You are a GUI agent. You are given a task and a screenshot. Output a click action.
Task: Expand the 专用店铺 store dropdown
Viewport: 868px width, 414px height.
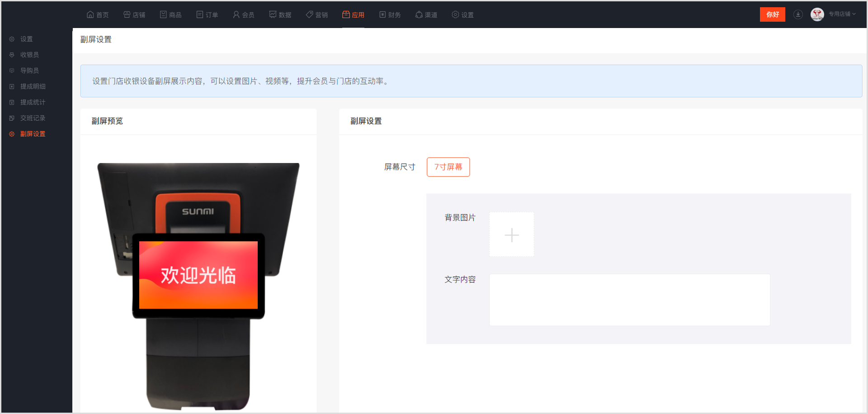tap(842, 14)
